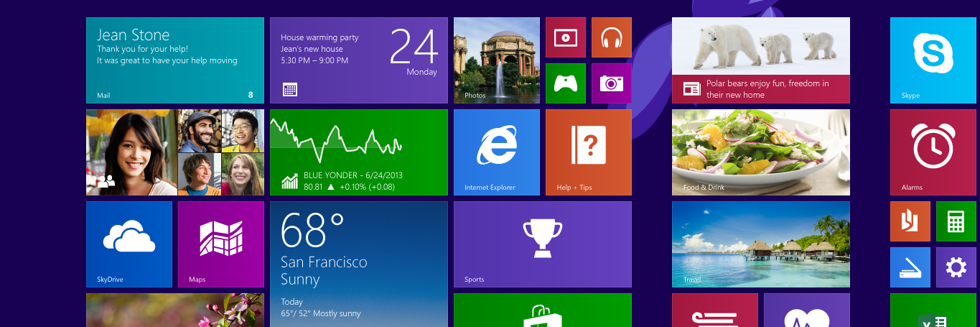
Task: Open the Xbox Games controller tile
Action: pyautogui.click(x=566, y=83)
